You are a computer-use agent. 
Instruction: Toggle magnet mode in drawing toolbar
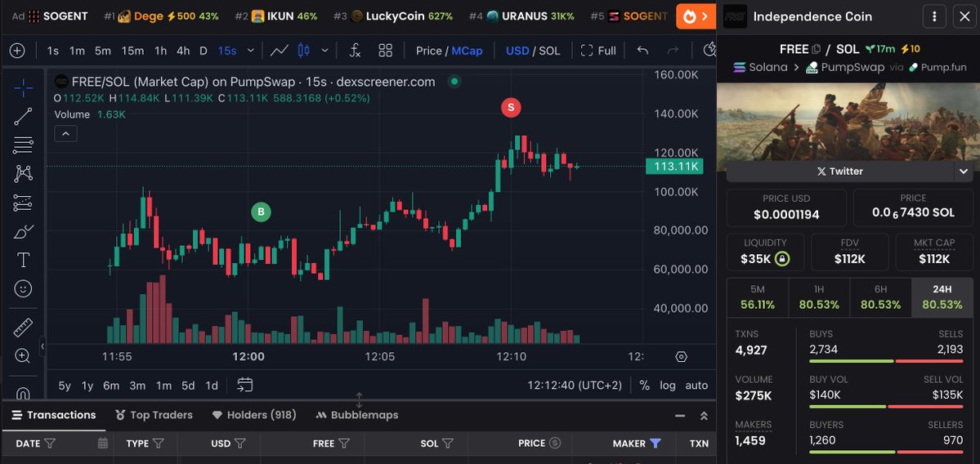(x=23, y=394)
